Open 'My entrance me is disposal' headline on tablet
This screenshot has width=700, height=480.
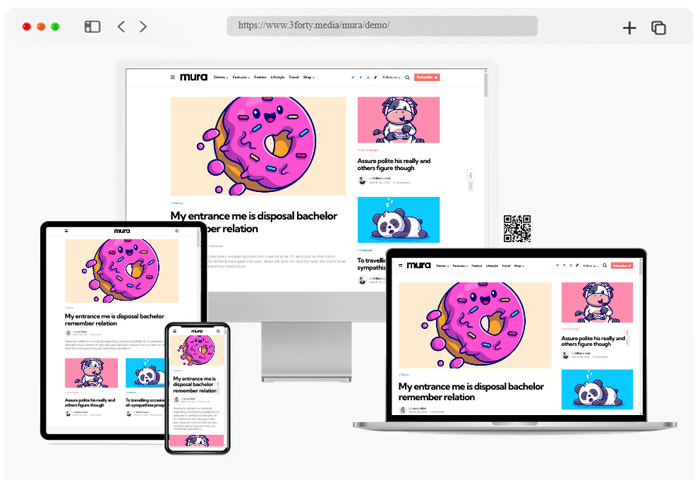coord(114,319)
